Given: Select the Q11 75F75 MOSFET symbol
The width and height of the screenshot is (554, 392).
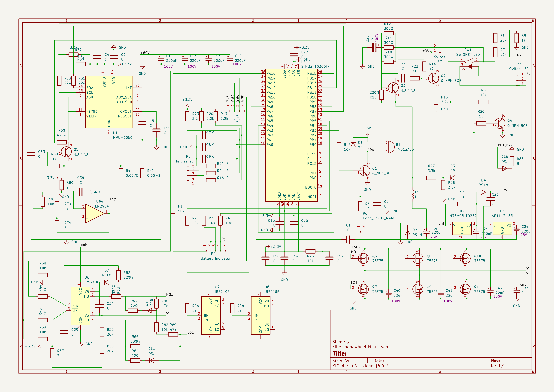Looking at the screenshot, I should [x=465, y=289].
